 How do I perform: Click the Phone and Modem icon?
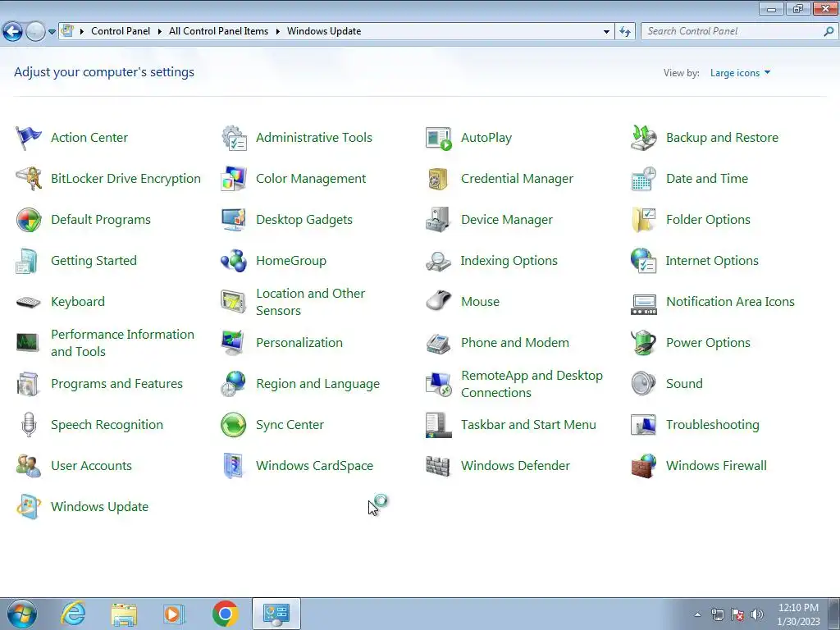pos(439,343)
